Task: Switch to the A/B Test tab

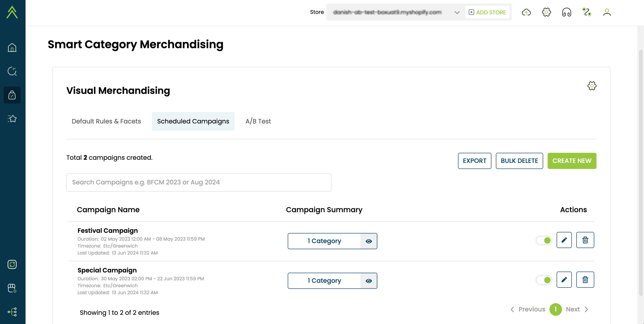Action: pos(258,121)
